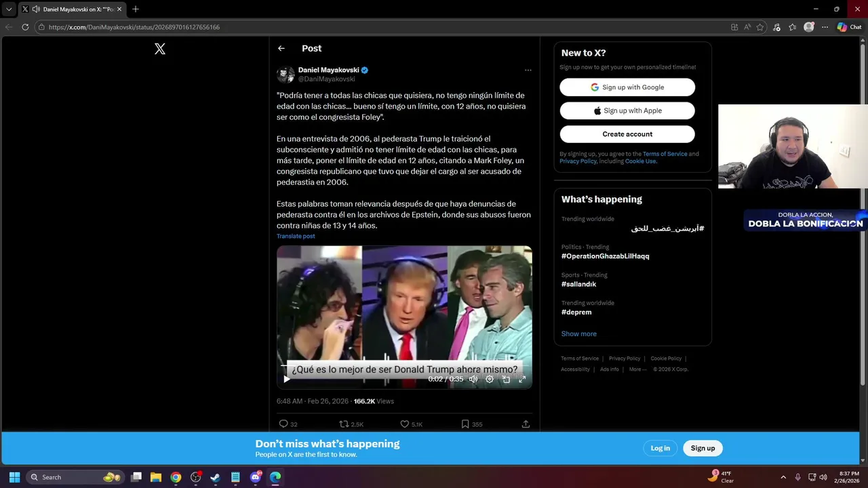Image resolution: width=868 pixels, height=488 pixels.
Task: Sign up with Apple
Action: [627, 110]
